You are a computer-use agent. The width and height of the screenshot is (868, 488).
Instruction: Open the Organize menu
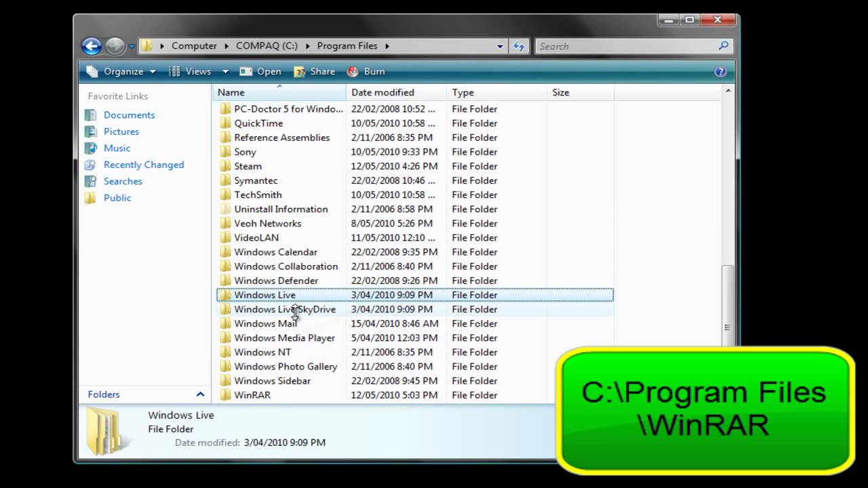121,71
